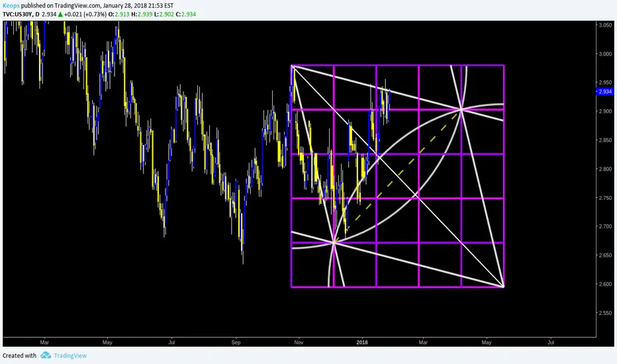Open the TradingView link in the footer
This screenshot has width=617, height=364.
point(70,355)
